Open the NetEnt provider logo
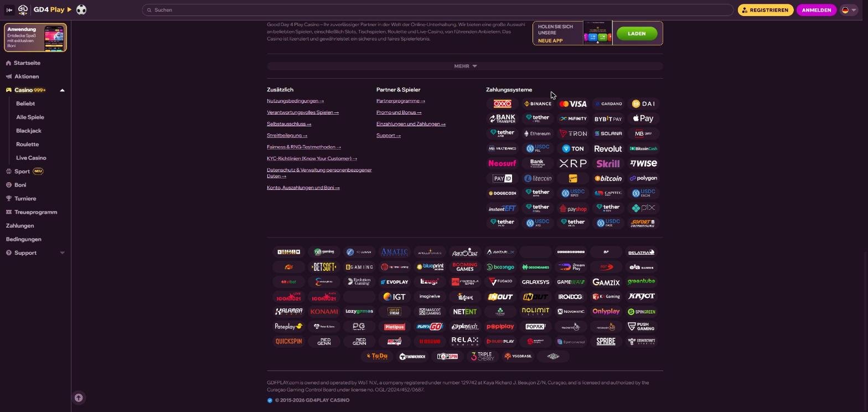 (465, 312)
